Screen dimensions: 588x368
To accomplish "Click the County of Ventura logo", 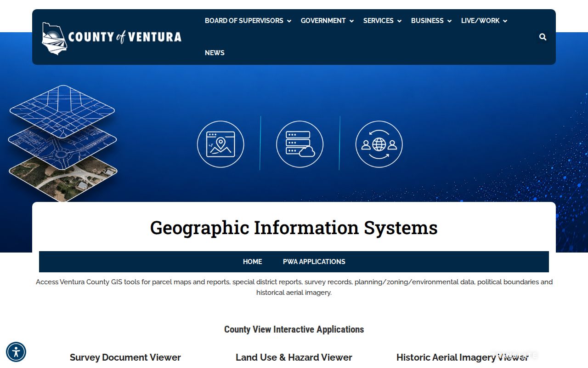I will point(112,38).
